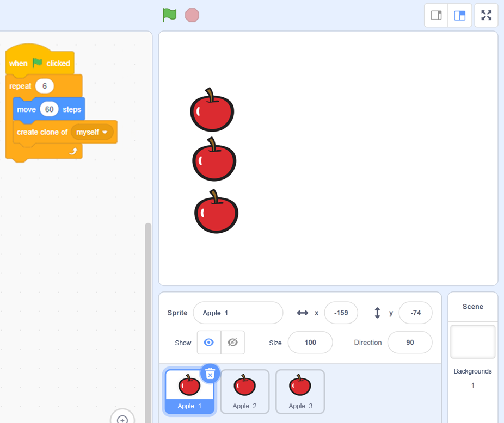This screenshot has height=423, width=504.
Task: Change the sprite's y coordinate value
Action: (x=415, y=313)
